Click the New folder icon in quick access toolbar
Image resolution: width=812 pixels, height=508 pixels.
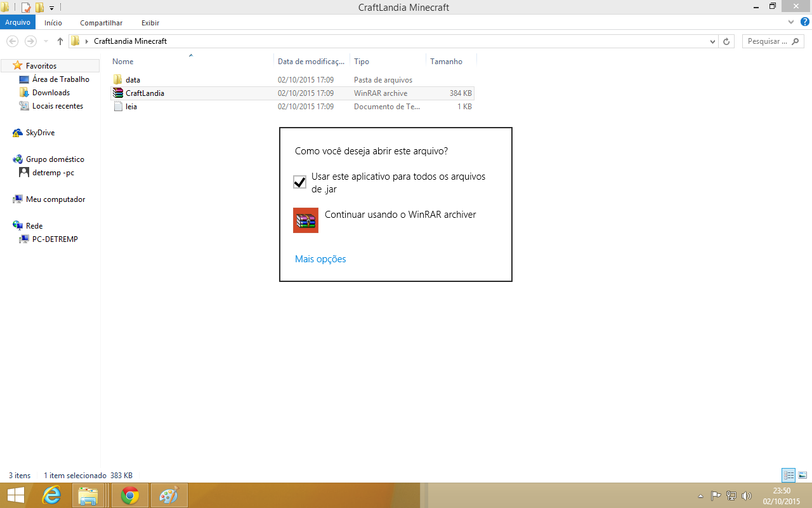39,8
